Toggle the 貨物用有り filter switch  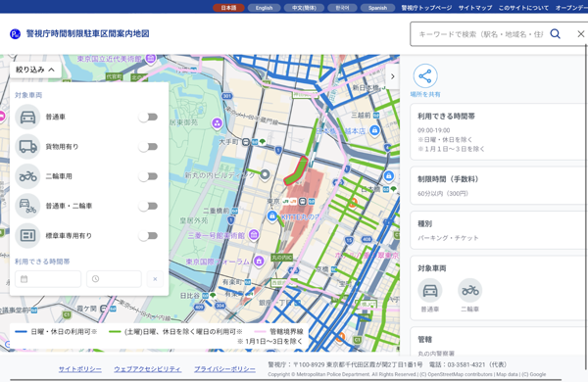(148, 147)
